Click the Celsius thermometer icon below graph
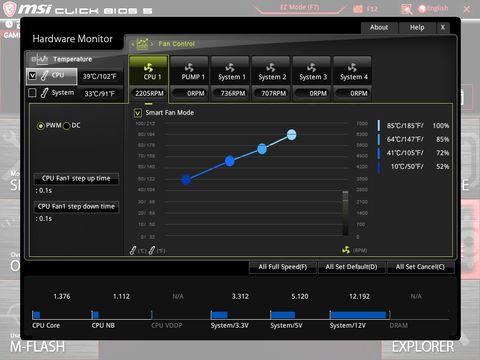This screenshot has width=480, height=360. click(x=133, y=250)
